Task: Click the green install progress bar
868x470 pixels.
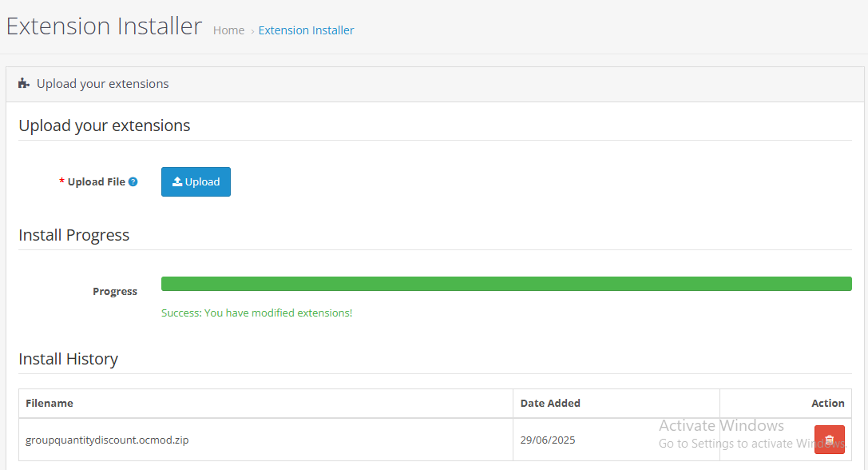Action: tap(507, 284)
